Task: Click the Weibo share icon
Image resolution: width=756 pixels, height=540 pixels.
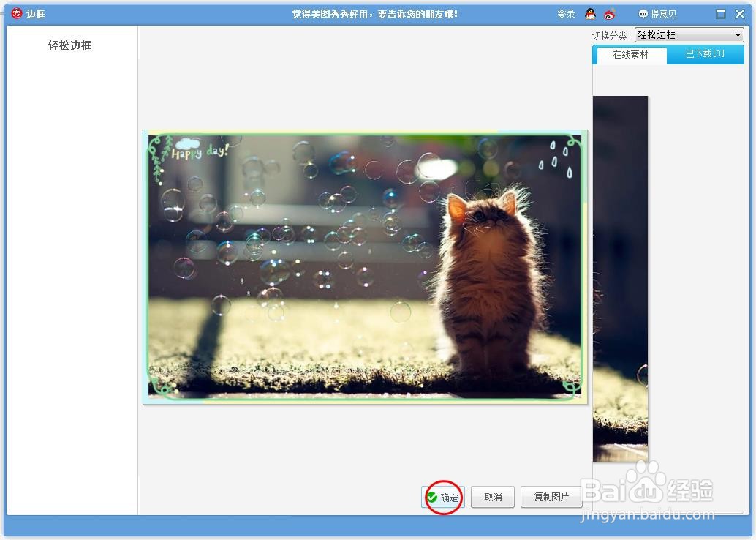Action: coord(610,15)
